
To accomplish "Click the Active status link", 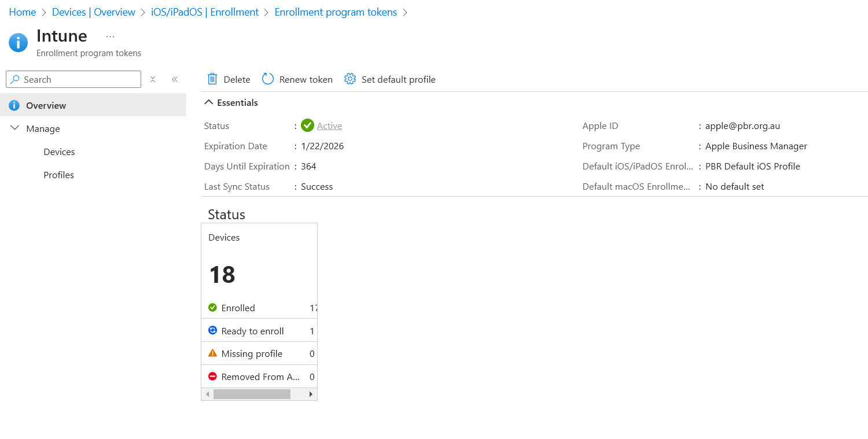I will 329,126.
